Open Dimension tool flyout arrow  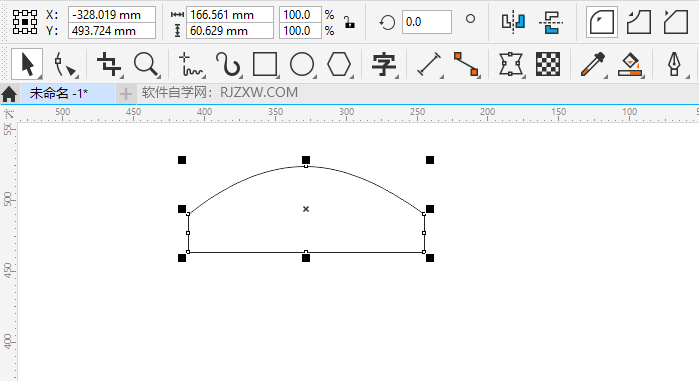click(x=441, y=77)
